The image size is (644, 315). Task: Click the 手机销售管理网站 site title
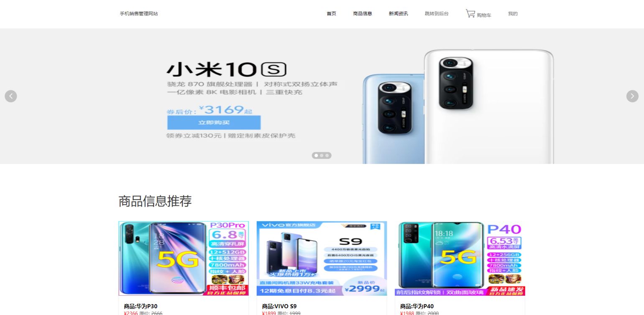coord(139,14)
